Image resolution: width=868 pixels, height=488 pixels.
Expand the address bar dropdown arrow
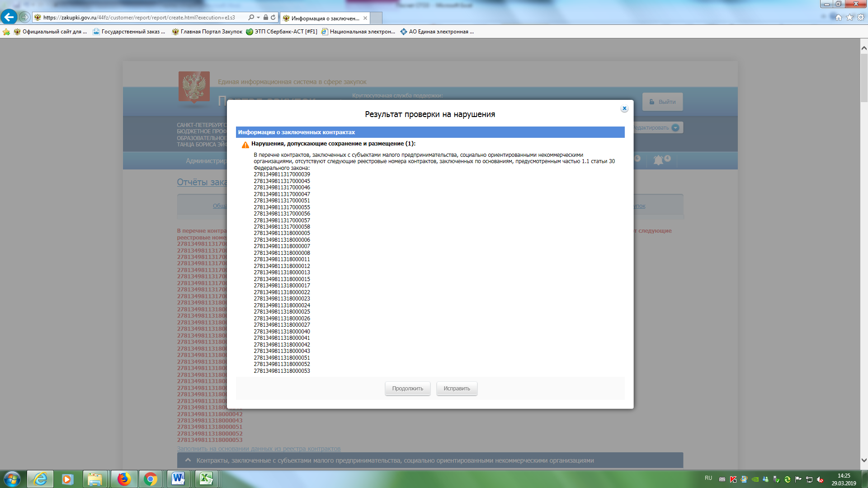[258, 18]
